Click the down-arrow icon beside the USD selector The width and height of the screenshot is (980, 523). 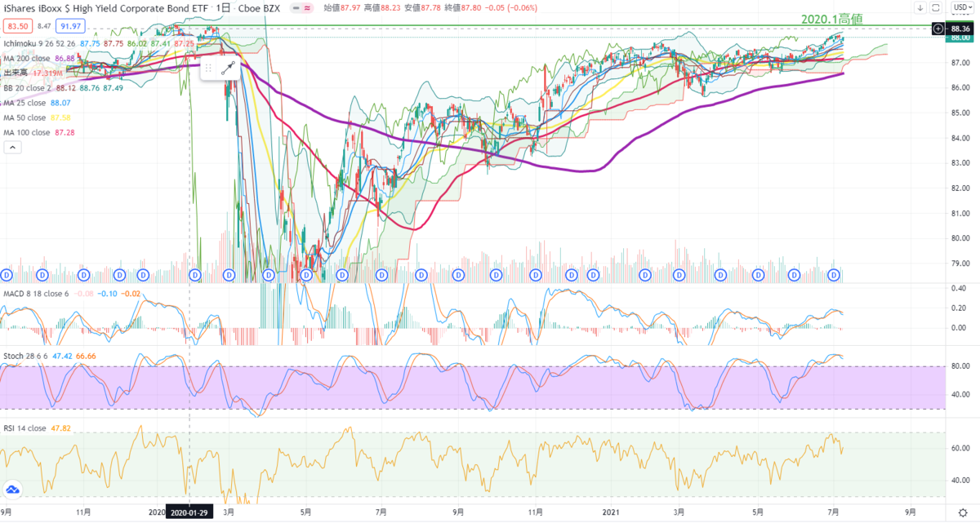point(920,7)
